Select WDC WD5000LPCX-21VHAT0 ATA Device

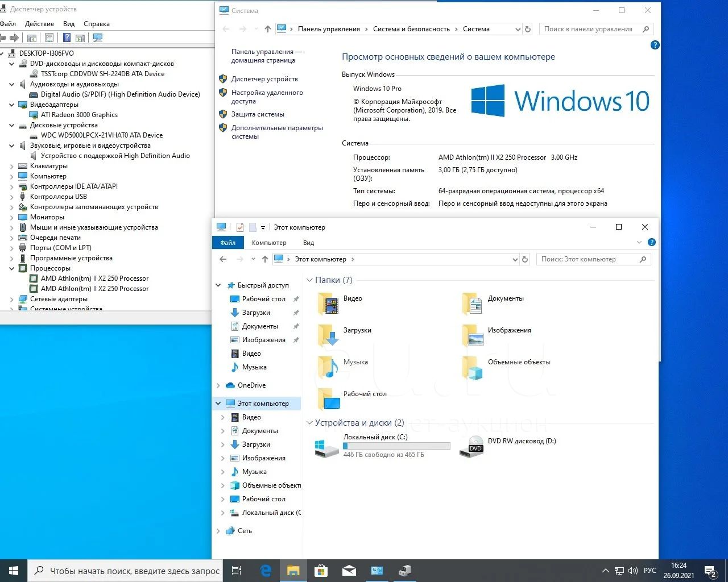tap(102, 135)
